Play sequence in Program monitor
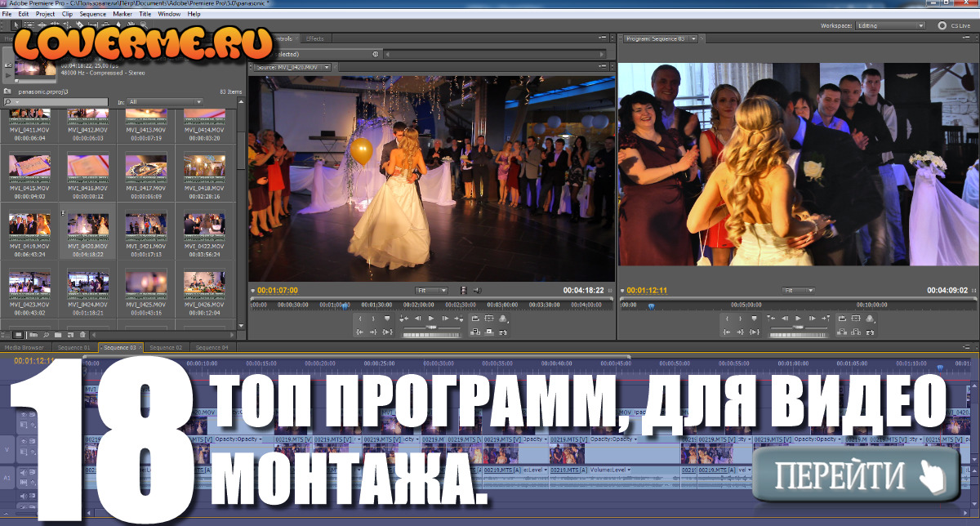This screenshot has height=526, width=980. click(799, 319)
